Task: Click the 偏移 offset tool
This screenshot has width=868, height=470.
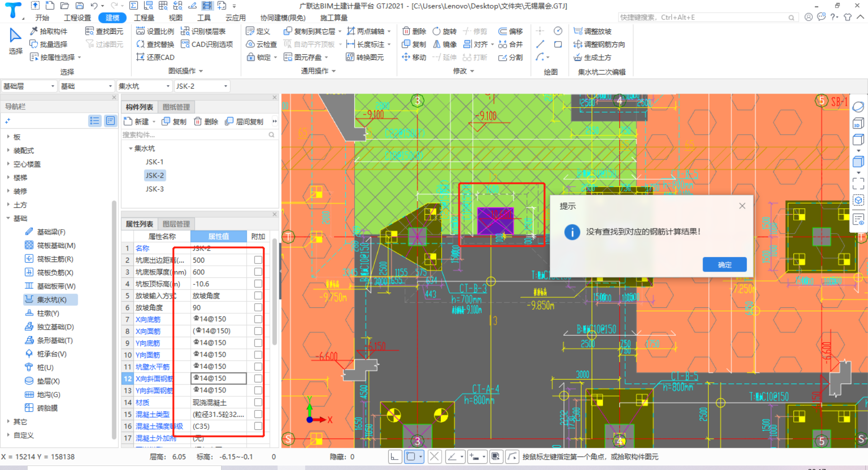Action: 510,31
